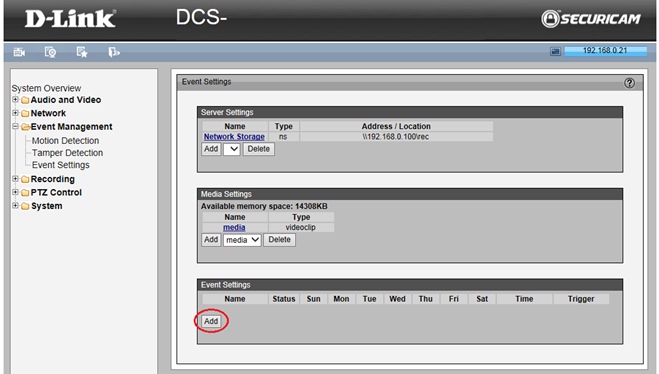The height and width of the screenshot is (374, 659).
Task: Click Delete in Server Settings section
Action: 258,149
